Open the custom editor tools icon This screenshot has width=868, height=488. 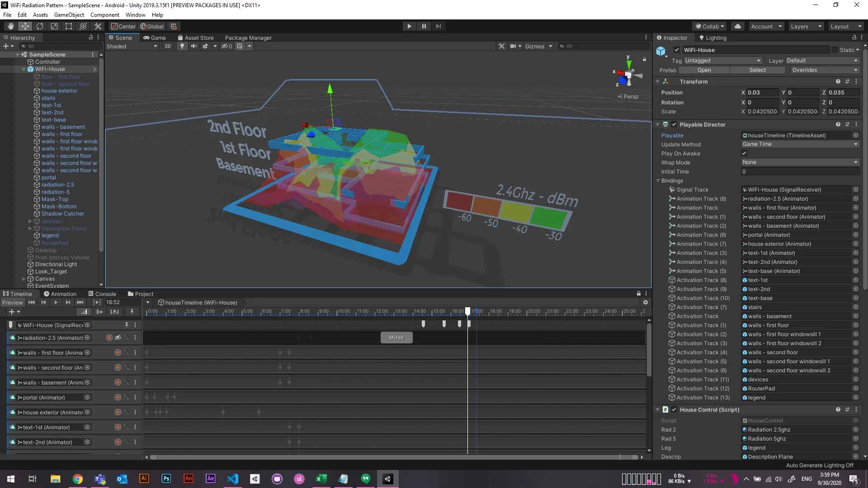[x=98, y=26]
